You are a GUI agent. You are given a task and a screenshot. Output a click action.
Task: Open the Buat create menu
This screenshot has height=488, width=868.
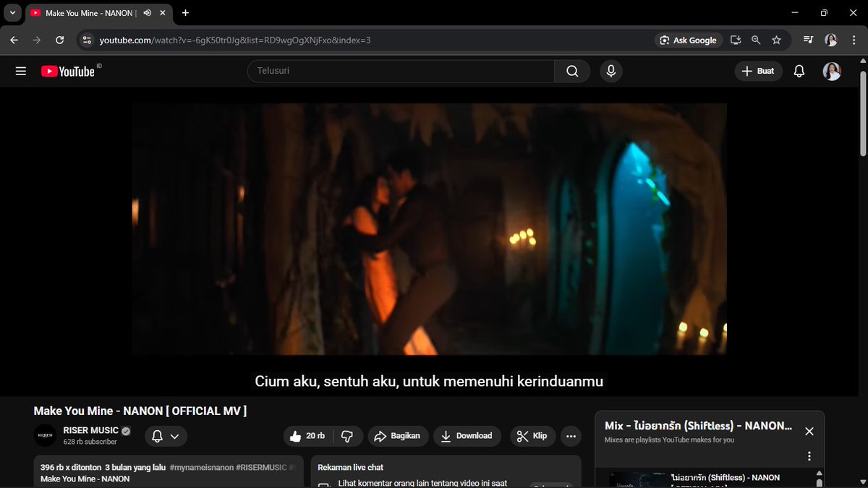click(759, 71)
